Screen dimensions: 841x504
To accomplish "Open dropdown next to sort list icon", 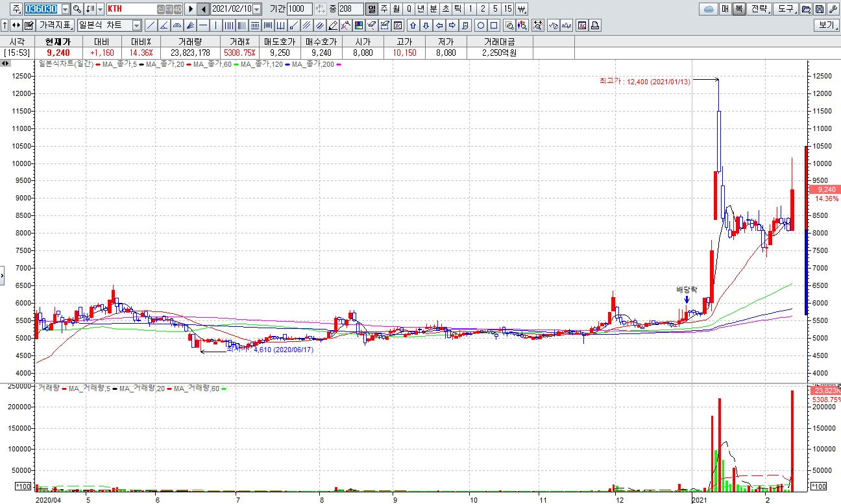I will click(x=100, y=8).
